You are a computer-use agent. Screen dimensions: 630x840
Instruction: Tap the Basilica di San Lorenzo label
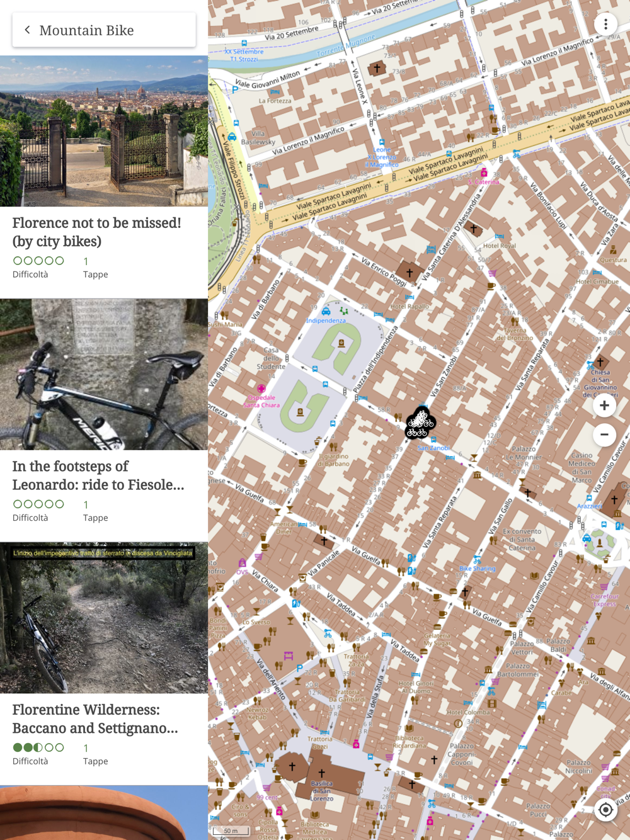tap(321, 791)
